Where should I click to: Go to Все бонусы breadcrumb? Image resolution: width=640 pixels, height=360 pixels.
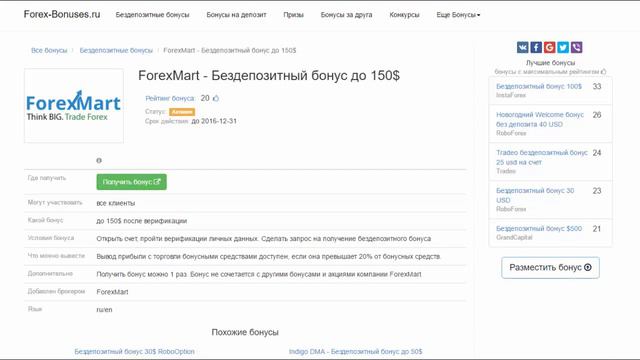[49, 50]
